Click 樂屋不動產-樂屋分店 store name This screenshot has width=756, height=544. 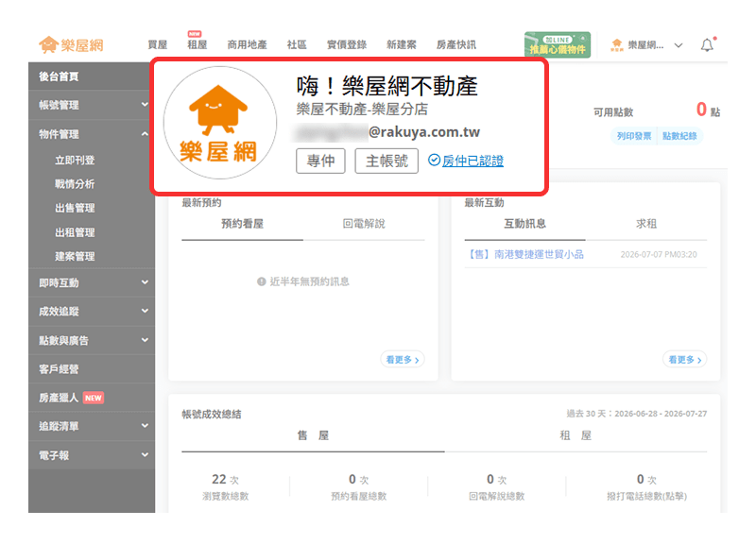[x=362, y=110]
